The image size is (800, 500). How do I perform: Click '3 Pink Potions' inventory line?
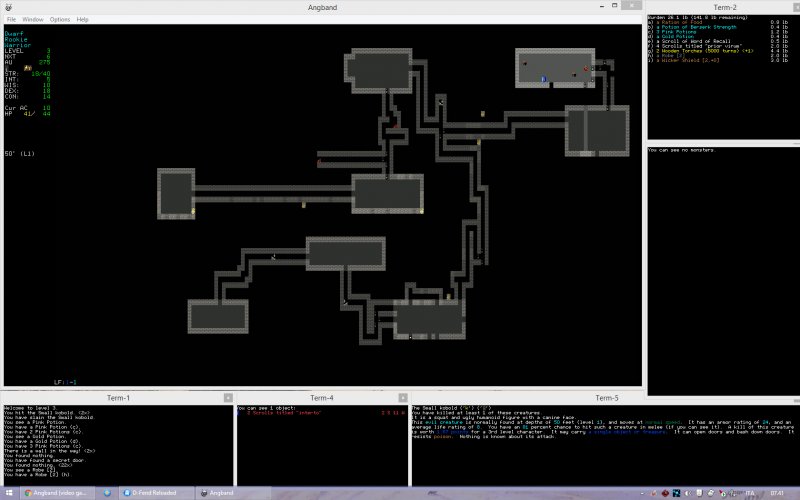(716, 32)
